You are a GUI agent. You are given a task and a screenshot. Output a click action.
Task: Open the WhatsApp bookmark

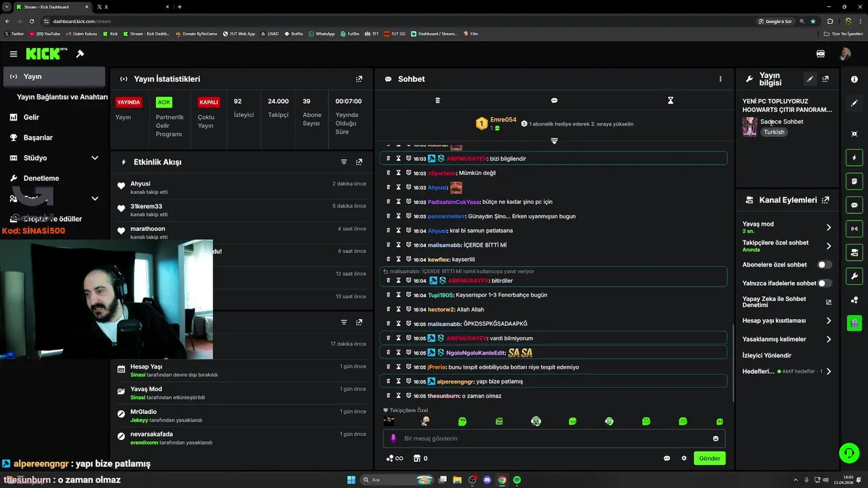click(321, 33)
